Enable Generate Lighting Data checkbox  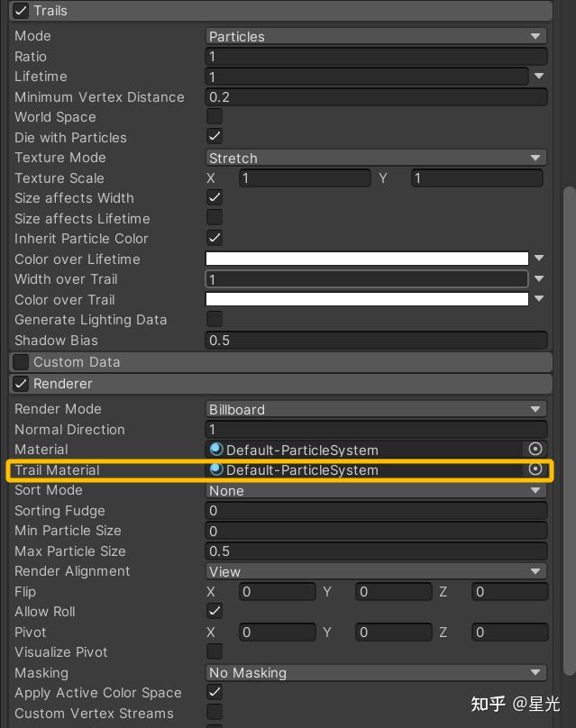[x=215, y=319]
